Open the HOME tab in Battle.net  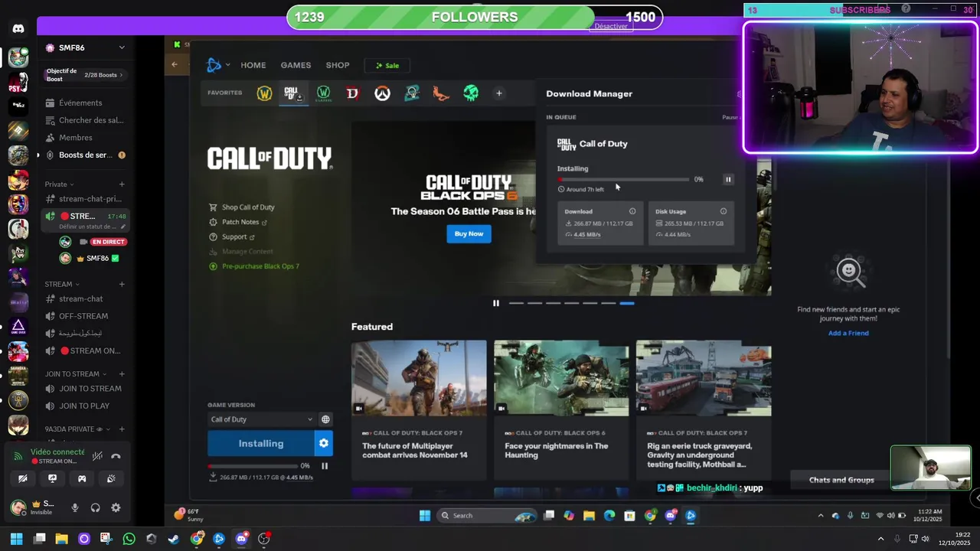pyautogui.click(x=253, y=65)
